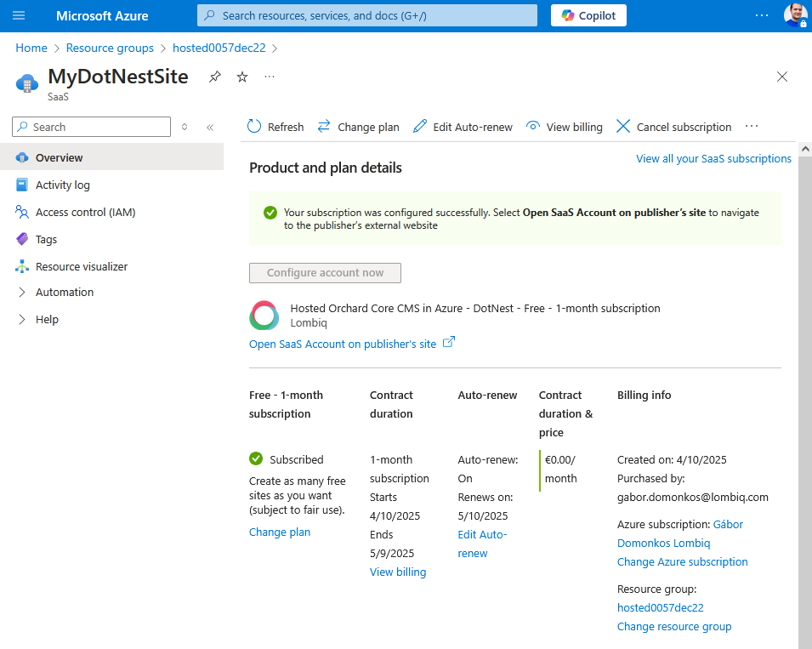Click Change plan link under Subscribed
The width and height of the screenshot is (812, 649).
pos(280,532)
